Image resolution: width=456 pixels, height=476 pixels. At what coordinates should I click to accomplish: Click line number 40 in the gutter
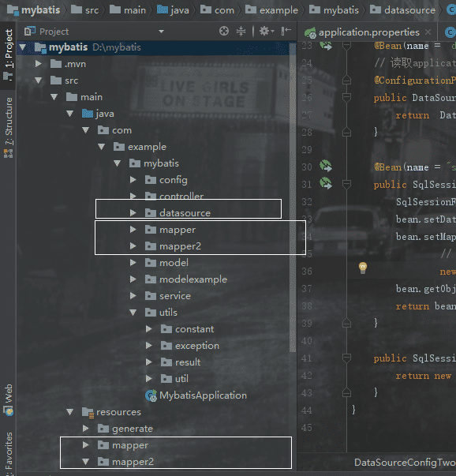coord(307,341)
